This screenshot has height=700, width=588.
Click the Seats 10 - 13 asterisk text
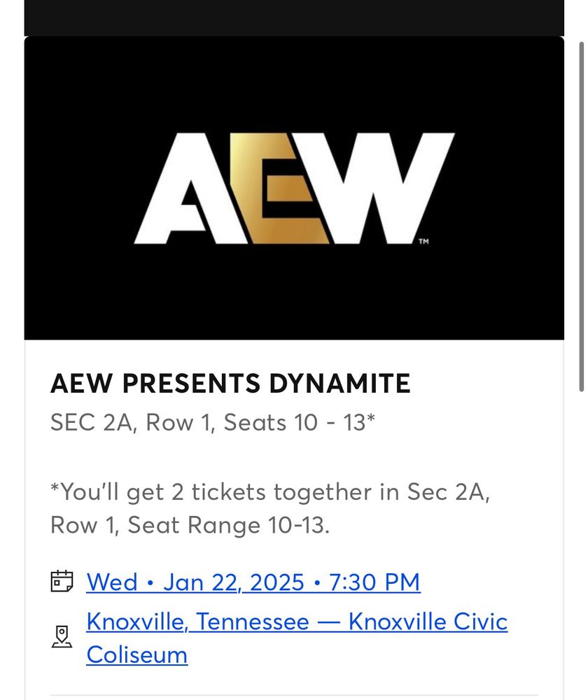pyautogui.click(x=299, y=422)
